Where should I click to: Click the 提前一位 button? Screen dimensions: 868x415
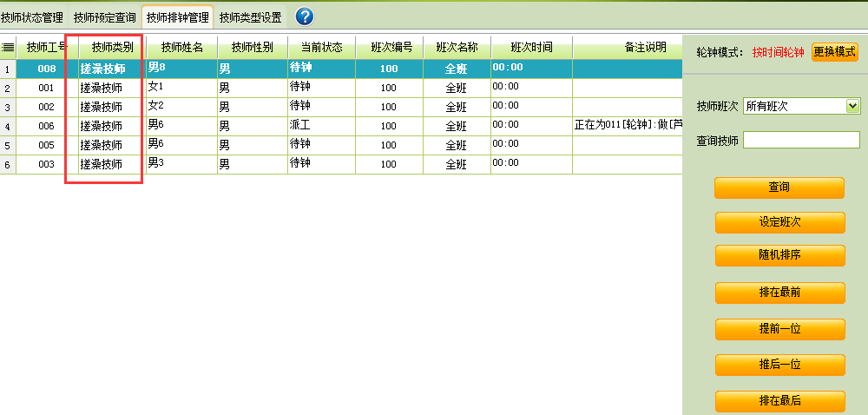tap(779, 329)
